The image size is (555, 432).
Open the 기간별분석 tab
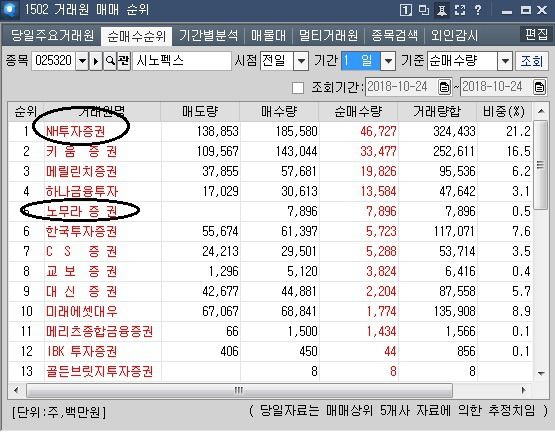pyautogui.click(x=208, y=35)
